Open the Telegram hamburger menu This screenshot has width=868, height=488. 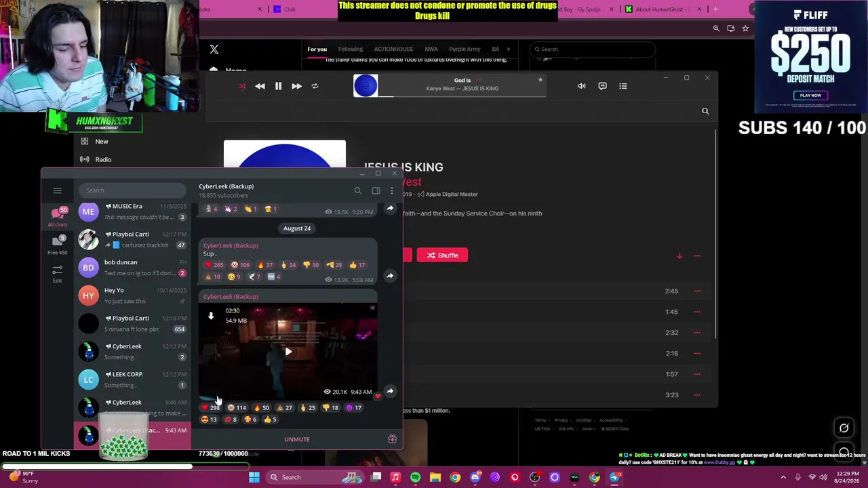(57, 190)
